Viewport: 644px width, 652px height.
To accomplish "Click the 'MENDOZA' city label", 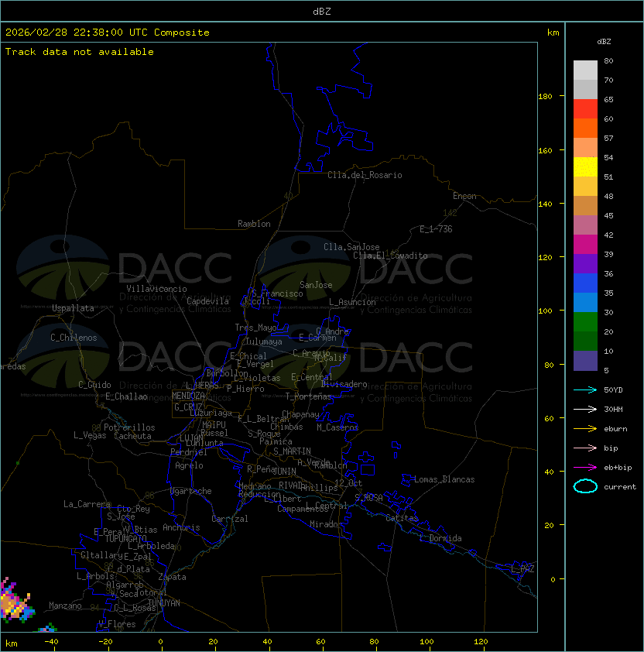I will 188,396.
